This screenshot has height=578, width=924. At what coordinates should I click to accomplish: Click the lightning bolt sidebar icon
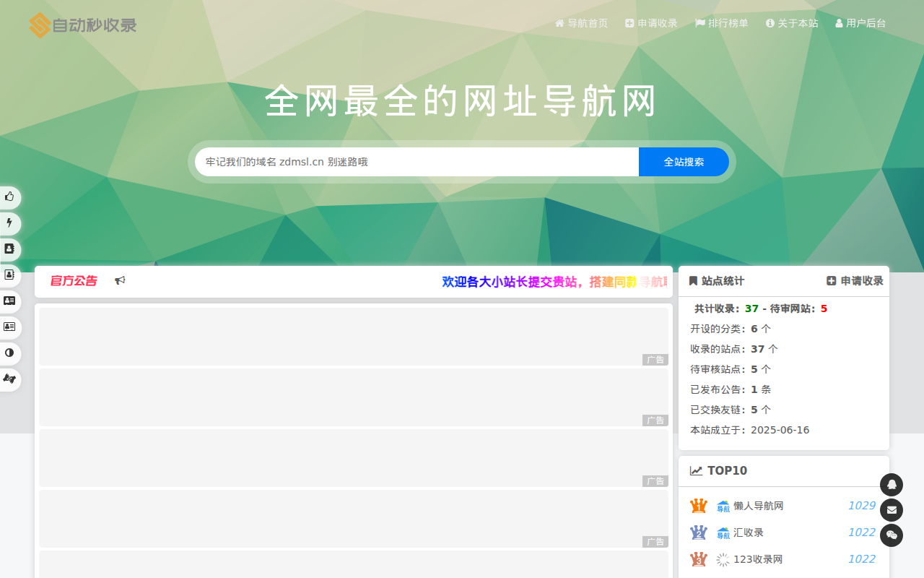[9, 223]
